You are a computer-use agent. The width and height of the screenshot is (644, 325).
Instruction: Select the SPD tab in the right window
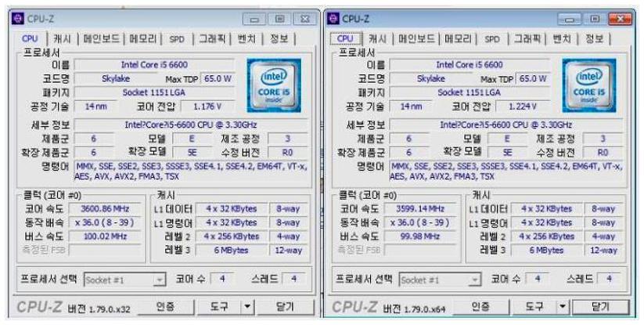pos(492,39)
